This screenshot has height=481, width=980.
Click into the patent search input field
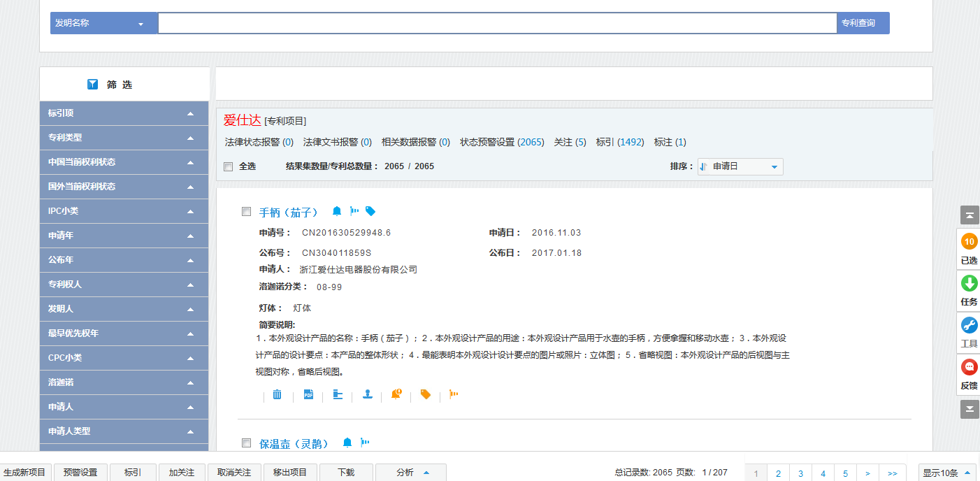click(x=496, y=23)
